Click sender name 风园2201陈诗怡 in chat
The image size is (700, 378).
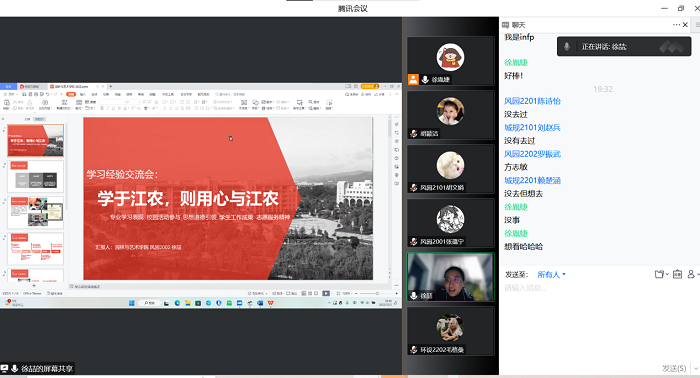[532, 101]
